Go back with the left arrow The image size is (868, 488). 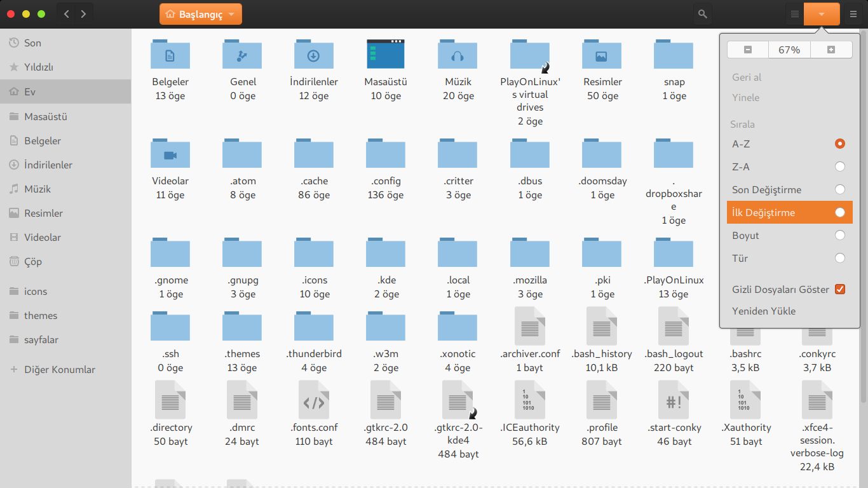67,14
